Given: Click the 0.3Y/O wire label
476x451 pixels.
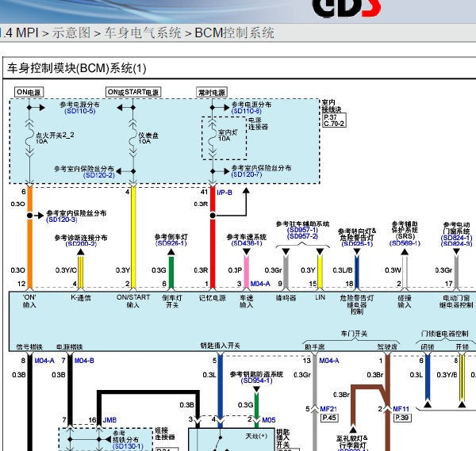Looking at the screenshot, I should tap(66, 270).
